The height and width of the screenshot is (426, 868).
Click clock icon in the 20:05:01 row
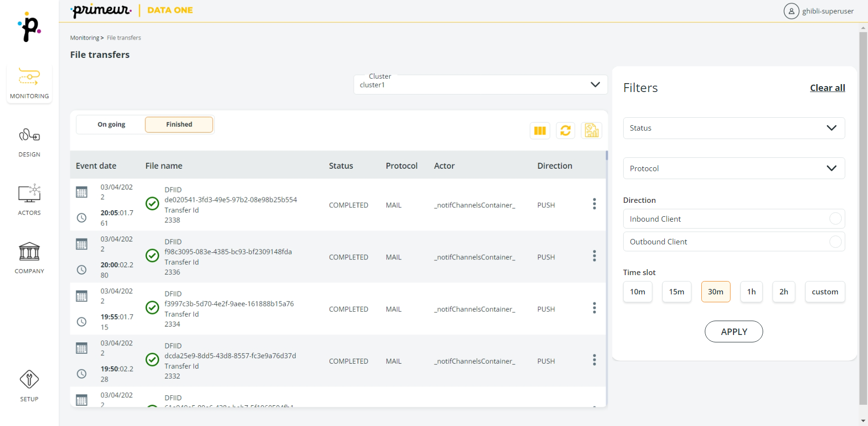[82, 218]
